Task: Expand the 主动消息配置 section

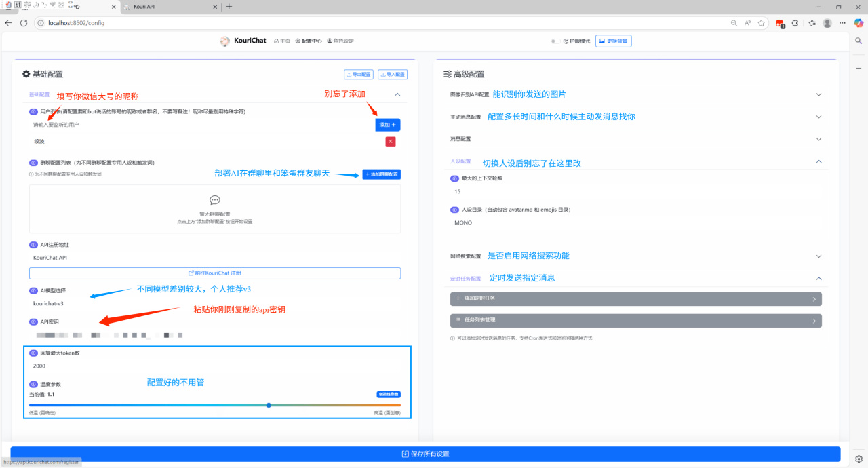Action: coord(818,117)
